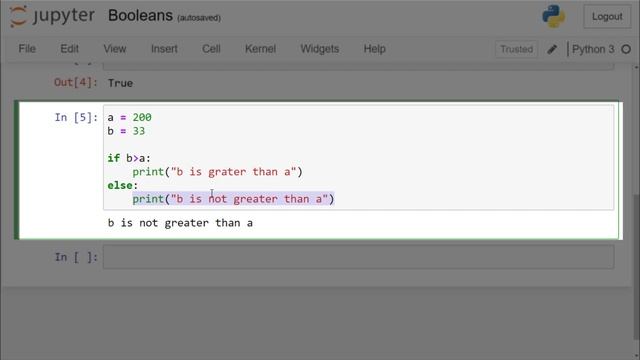Click the Out[4] True output value

[120, 83]
